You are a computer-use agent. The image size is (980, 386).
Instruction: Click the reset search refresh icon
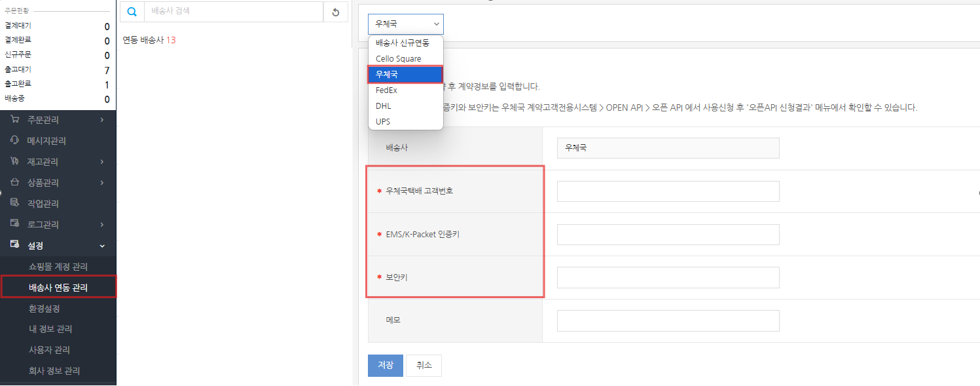(336, 12)
